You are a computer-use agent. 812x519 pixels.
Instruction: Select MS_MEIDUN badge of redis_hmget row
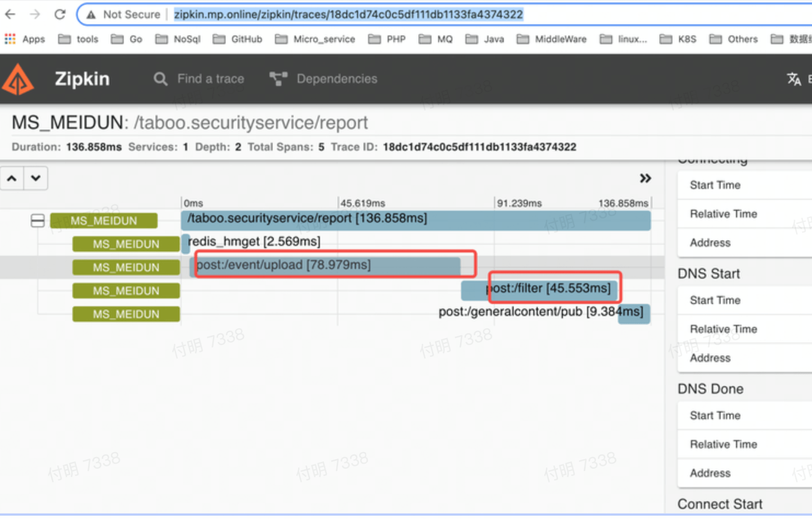(126, 244)
